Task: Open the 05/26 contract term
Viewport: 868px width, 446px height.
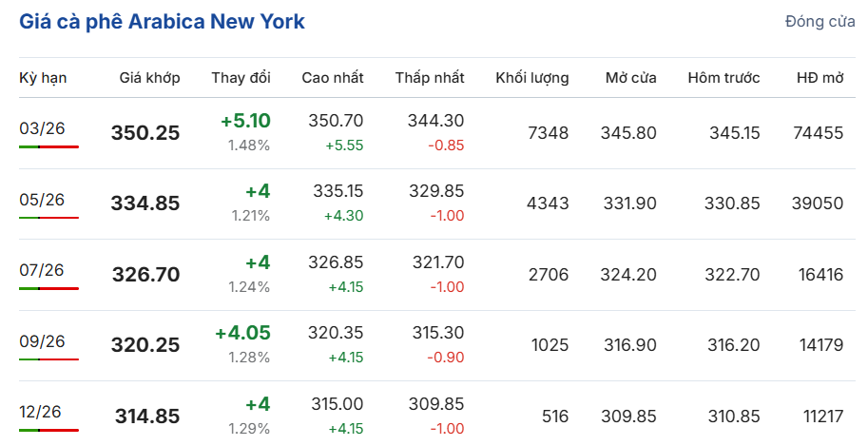Action: 42,199
